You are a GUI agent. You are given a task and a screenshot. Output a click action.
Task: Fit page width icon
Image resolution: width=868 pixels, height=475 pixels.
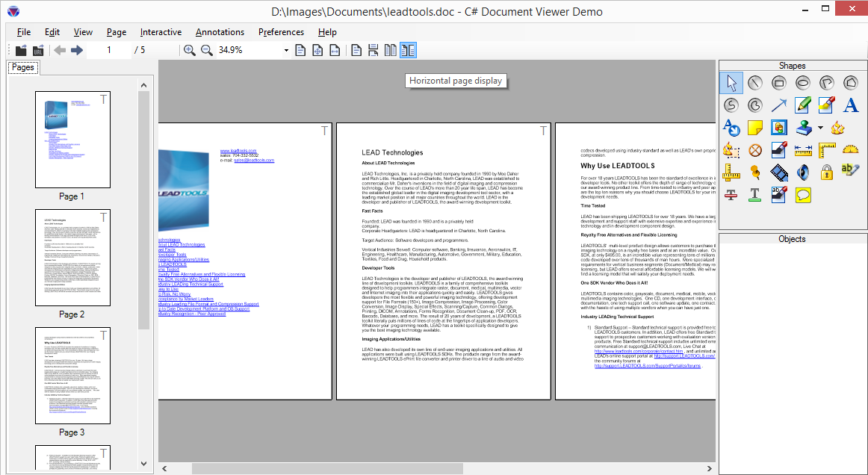pos(335,50)
